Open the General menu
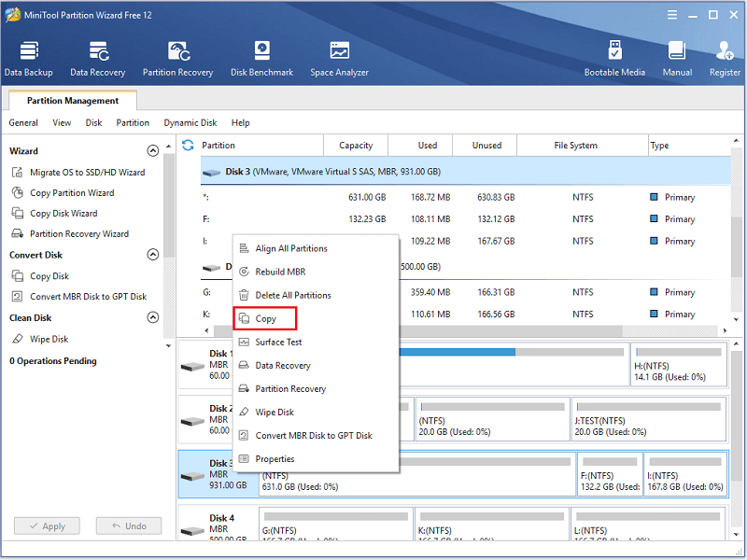Image resolution: width=747 pixels, height=560 pixels. pyautogui.click(x=23, y=122)
